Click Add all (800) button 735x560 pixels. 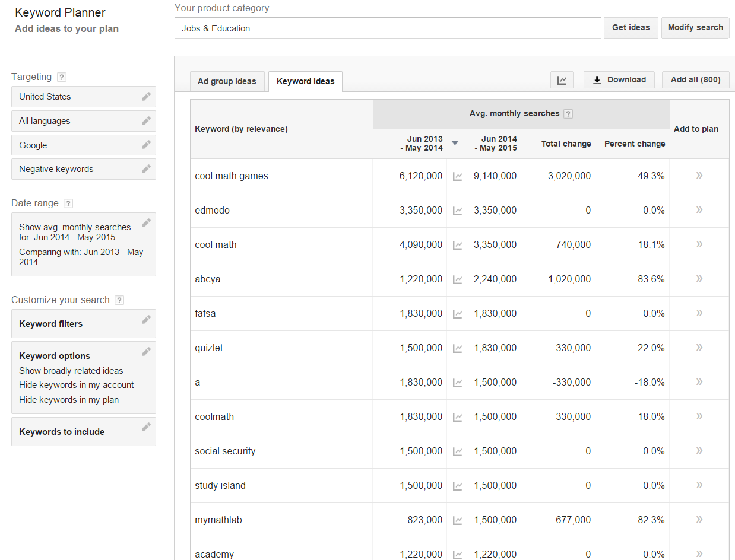coord(696,80)
